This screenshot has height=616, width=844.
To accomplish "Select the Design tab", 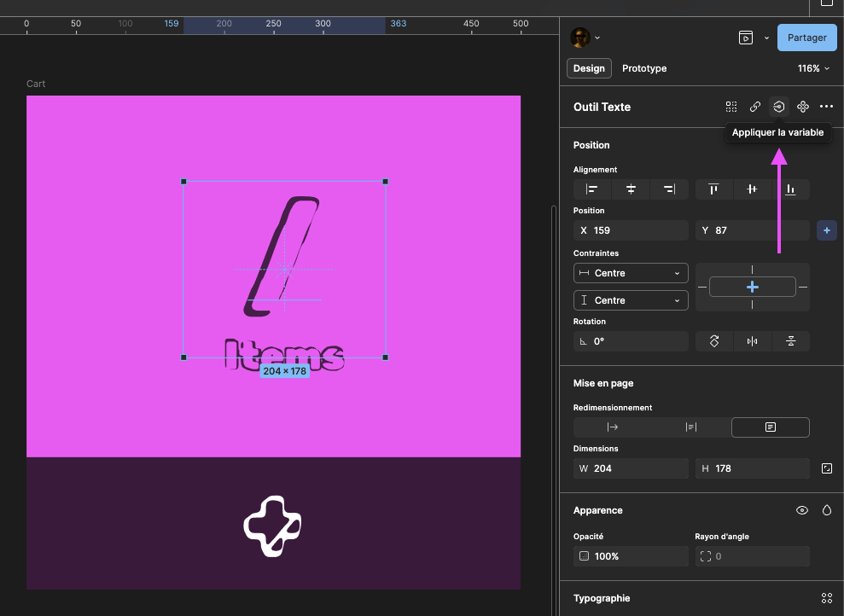I will pos(589,68).
